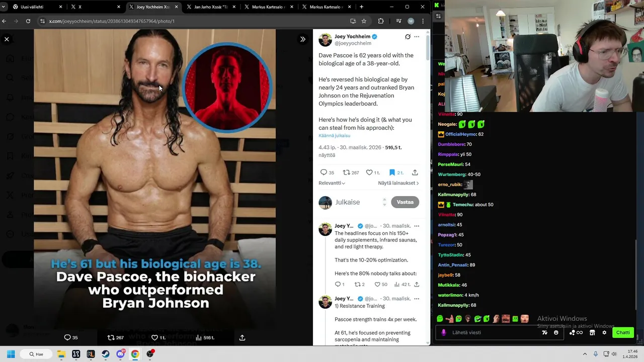Toggle microphone icon in chat message box
Image resolution: width=644 pixels, height=362 pixels.
pos(443,332)
